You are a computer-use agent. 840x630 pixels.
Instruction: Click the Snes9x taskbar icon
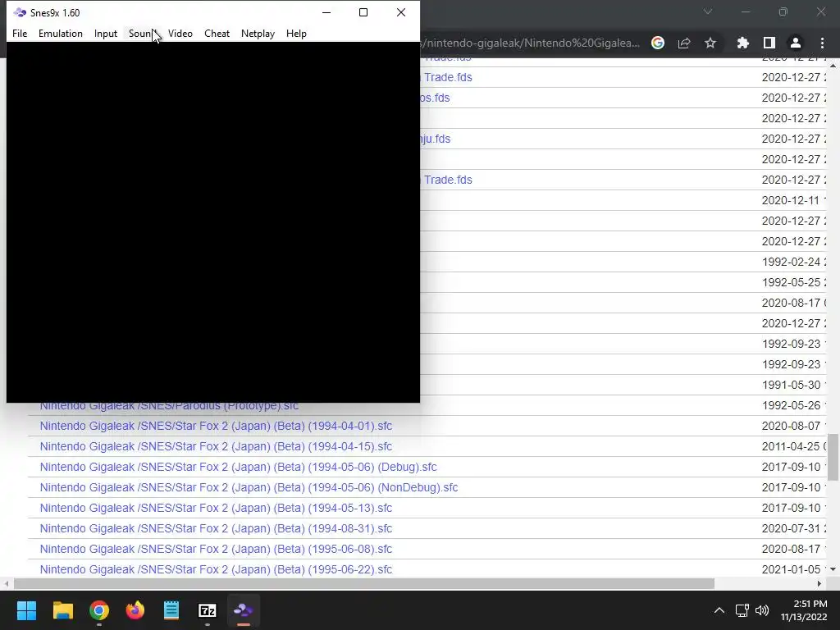point(243,610)
